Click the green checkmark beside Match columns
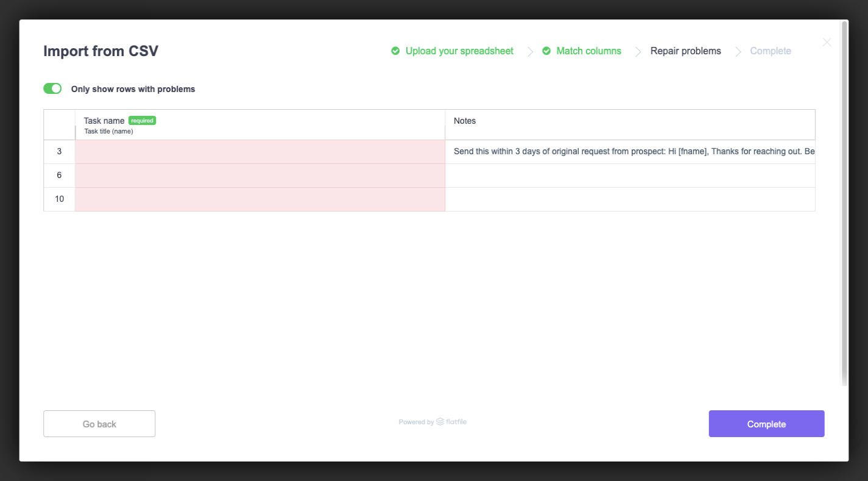Screen dimensions: 868x481 coord(546,51)
